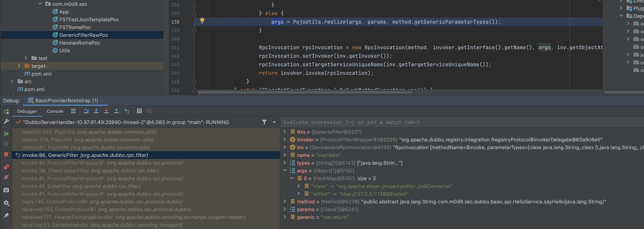Toggle Mute Breakpoints icon
Viewport: 644px width, 229px height.
tap(6, 177)
